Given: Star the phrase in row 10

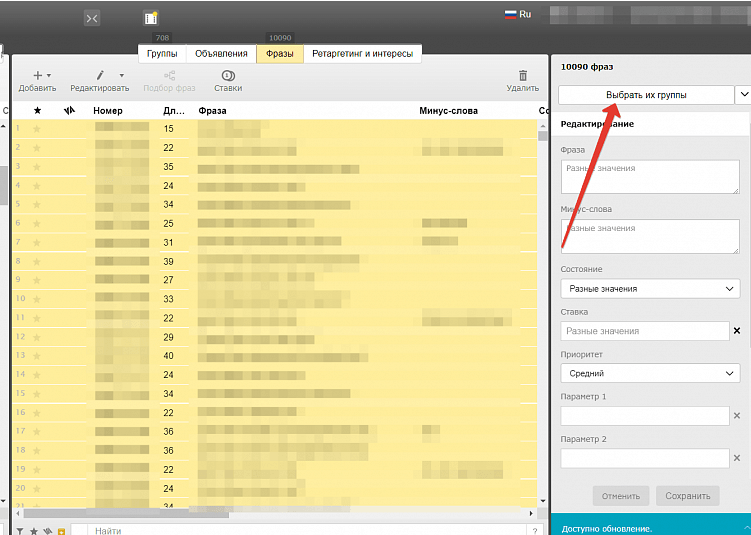Looking at the screenshot, I should (37, 299).
